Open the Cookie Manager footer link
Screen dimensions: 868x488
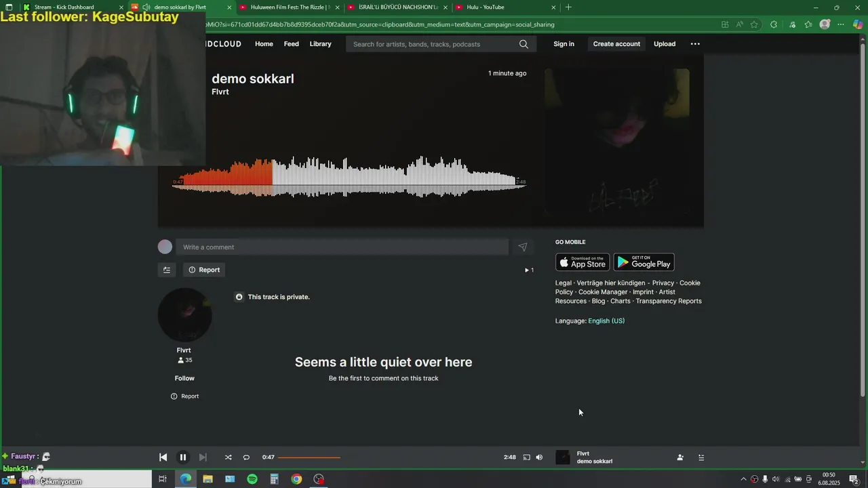coord(603,292)
